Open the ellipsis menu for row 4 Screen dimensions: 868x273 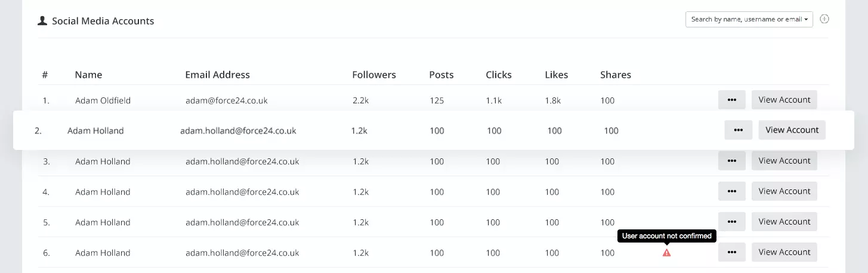tap(732, 191)
